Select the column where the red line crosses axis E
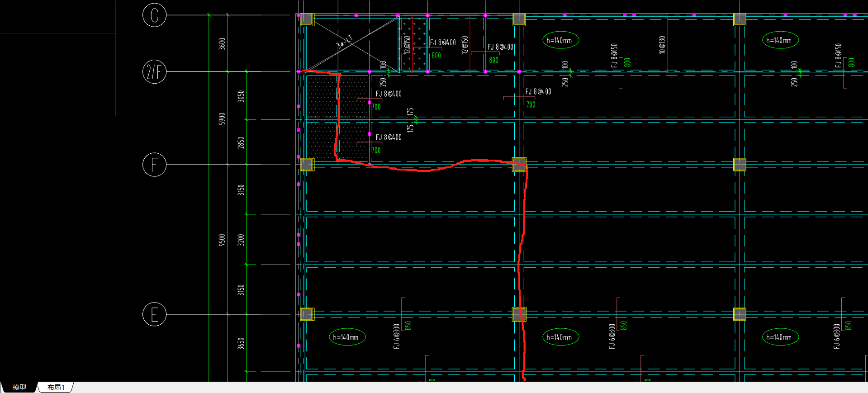This screenshot has width=868, height=393. pos(519,314)
